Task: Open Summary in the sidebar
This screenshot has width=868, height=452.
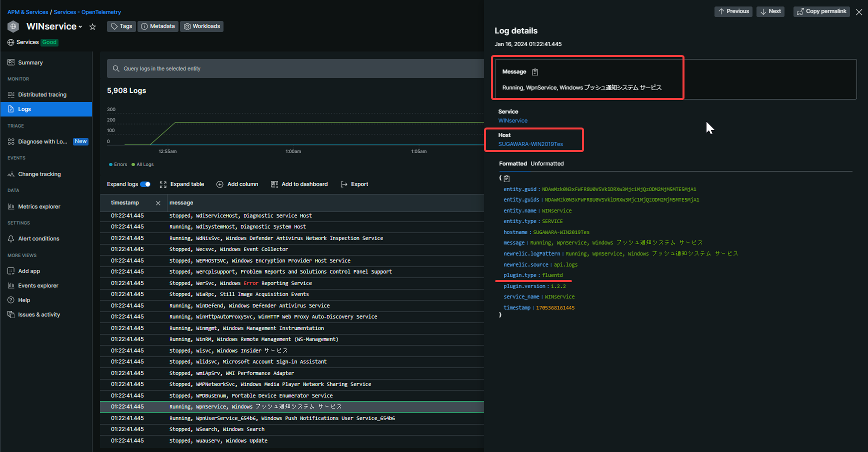Action: coord(30,62)
